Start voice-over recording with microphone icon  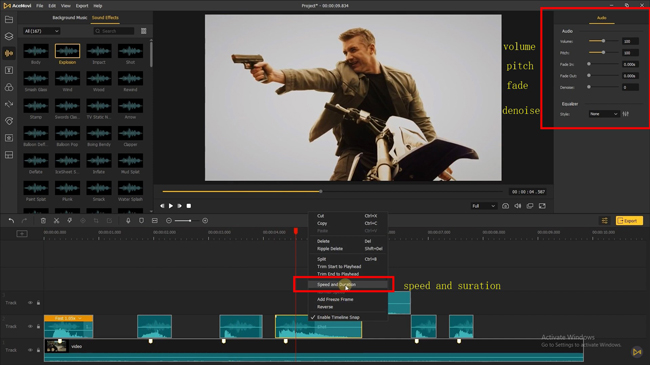128,221
